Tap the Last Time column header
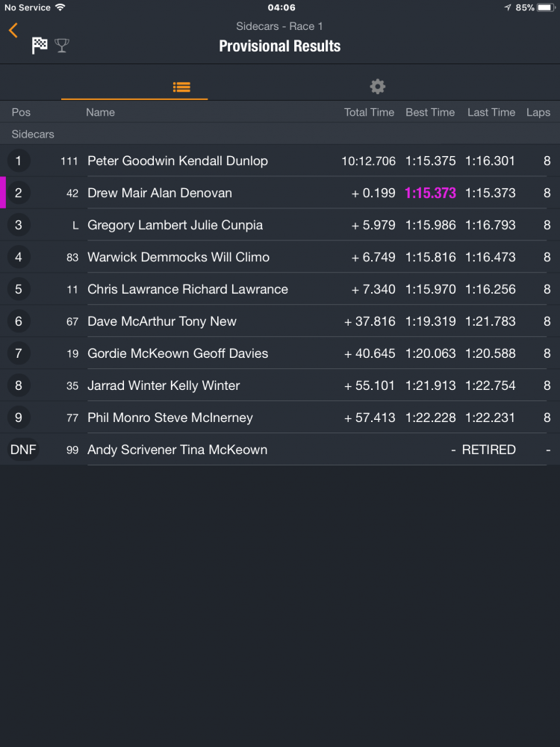 click(x=491, y=112)
